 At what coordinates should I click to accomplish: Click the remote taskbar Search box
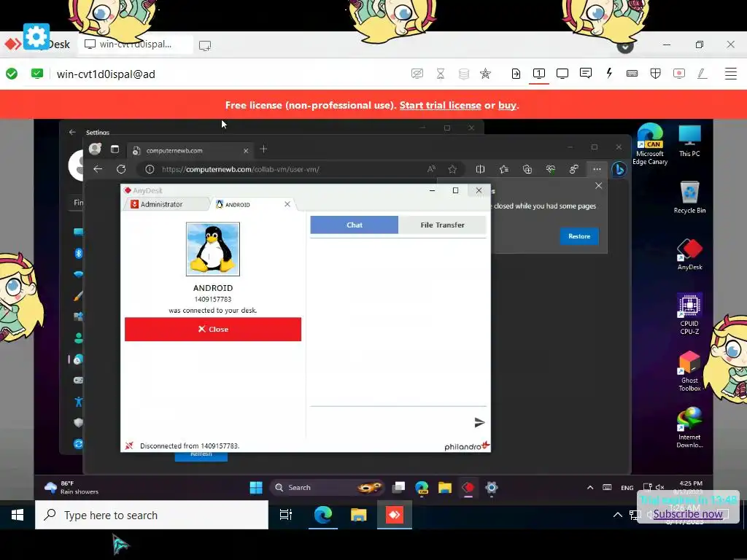[x=327, y=488]
